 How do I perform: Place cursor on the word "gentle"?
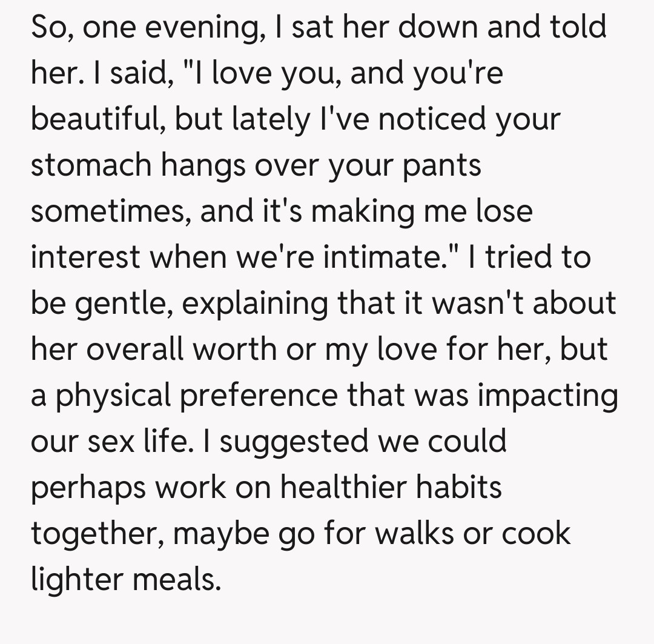pyautogui.click(x=122, y=304)
